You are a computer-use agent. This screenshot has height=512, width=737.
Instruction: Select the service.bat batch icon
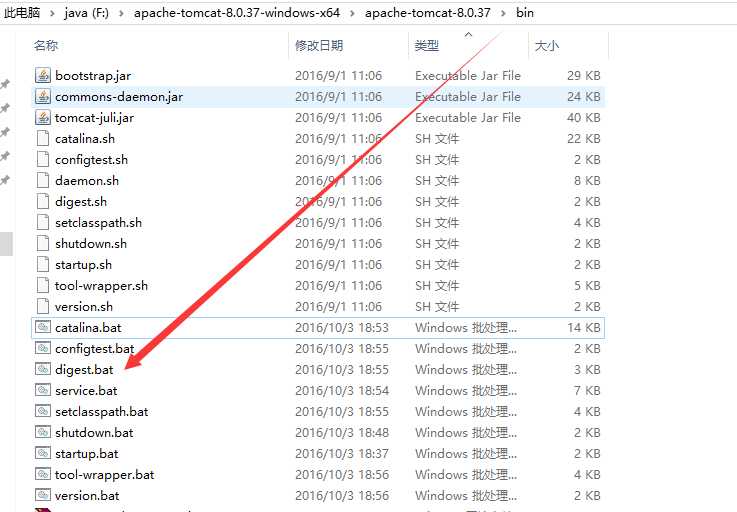pyautogui.click(x=43, y=390)
